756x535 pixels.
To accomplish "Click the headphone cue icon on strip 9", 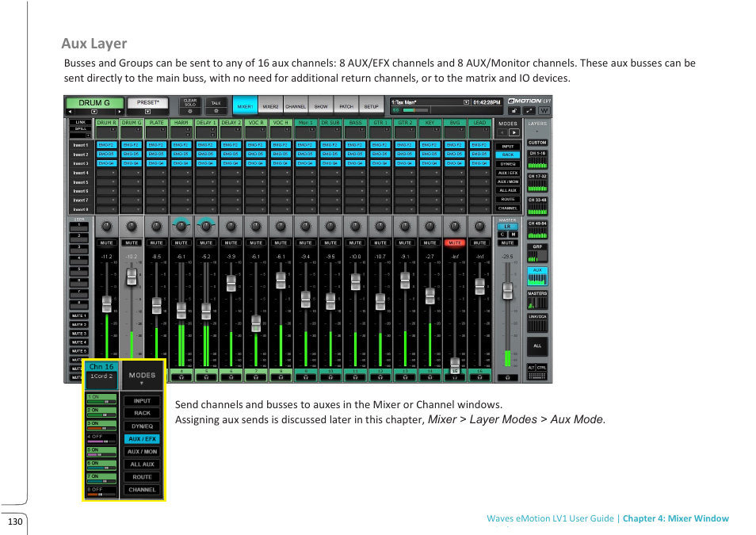I will coord(306,377).
